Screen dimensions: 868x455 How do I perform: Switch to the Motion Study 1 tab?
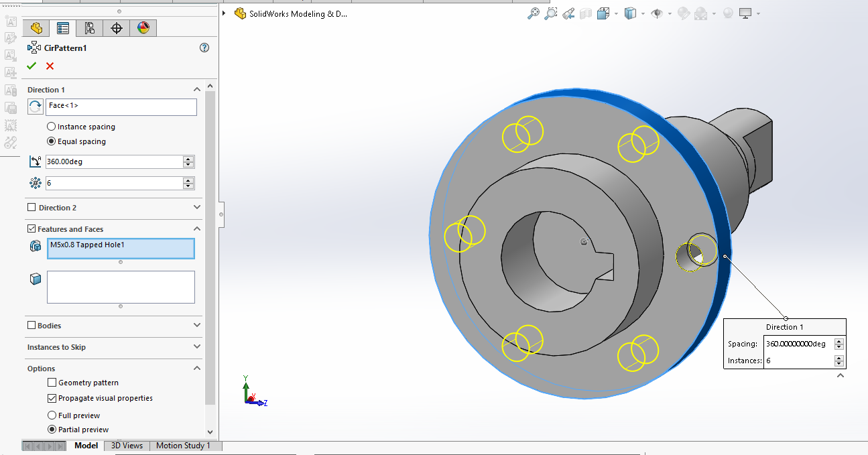pos(183,446)
